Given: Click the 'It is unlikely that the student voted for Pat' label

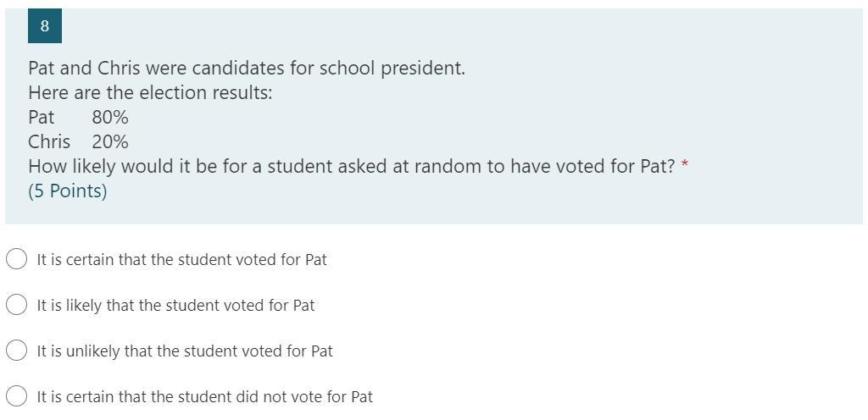Looking at the screenshot, I should click(x=185, y=351).
